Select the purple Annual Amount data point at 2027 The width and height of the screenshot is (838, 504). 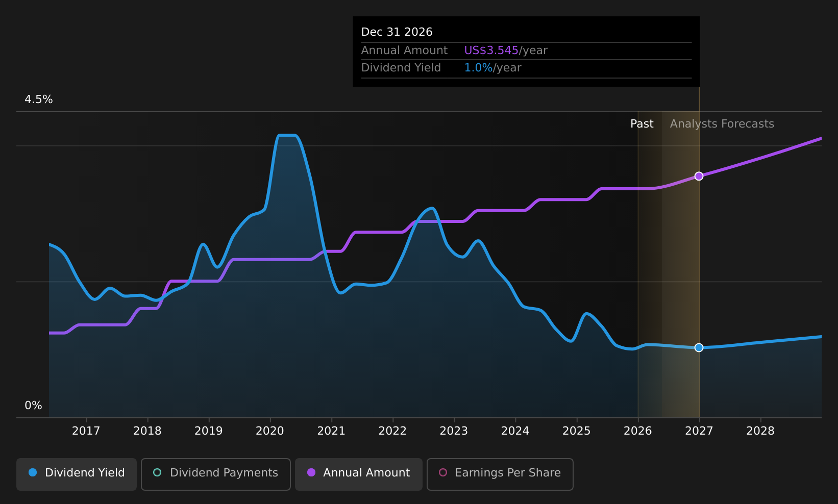tap(699, 176)
